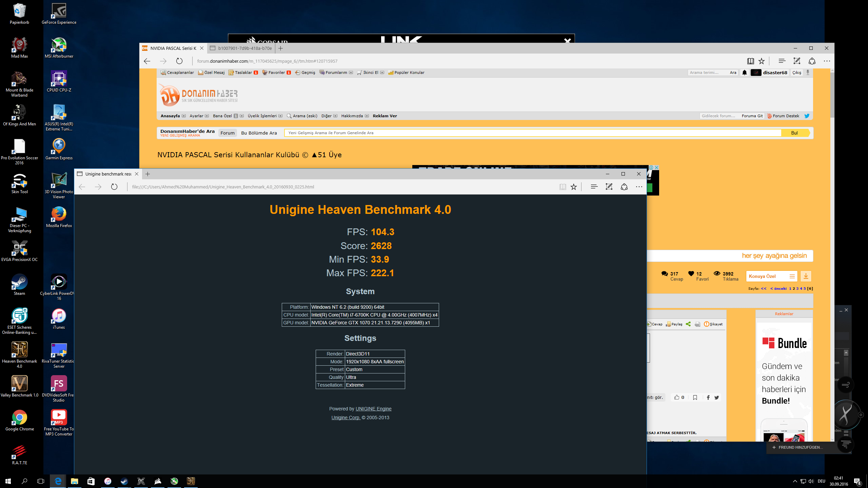Open Mad Max desktop icon
Screen dimensions: 868x488
pos(19,48)
